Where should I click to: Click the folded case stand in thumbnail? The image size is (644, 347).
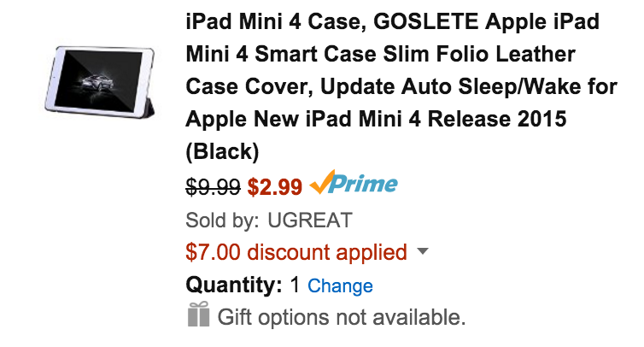click(148, 109)
